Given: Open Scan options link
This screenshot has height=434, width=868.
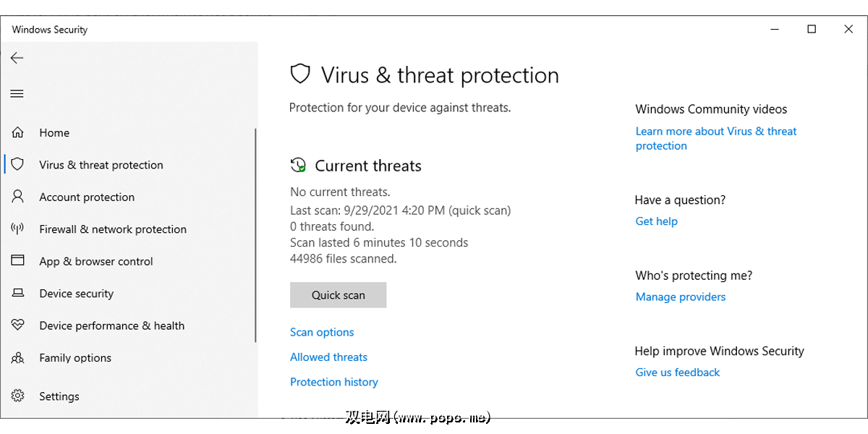Looking at the screenshot, I should 322,333.
